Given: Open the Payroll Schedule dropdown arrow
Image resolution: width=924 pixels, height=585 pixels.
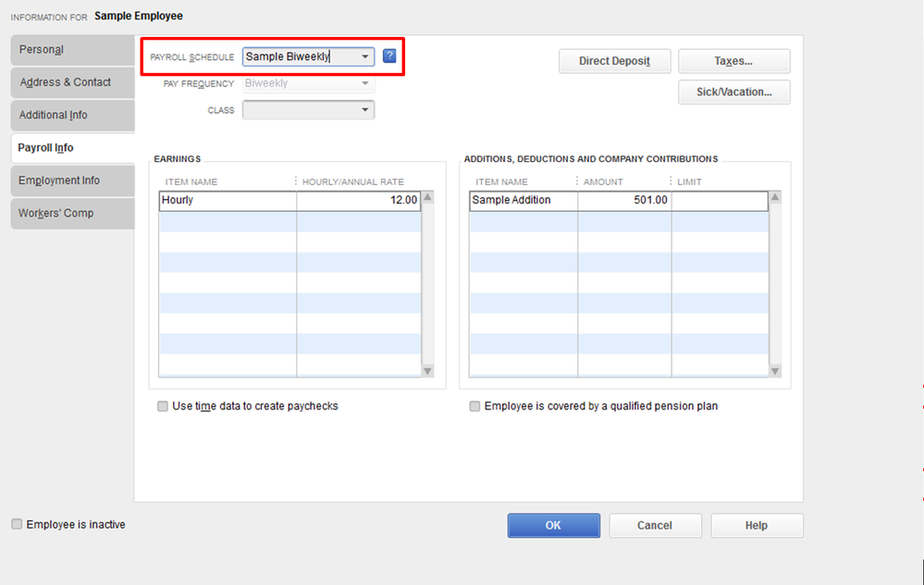Looking at the screenshot, I should tap(365, 56).
